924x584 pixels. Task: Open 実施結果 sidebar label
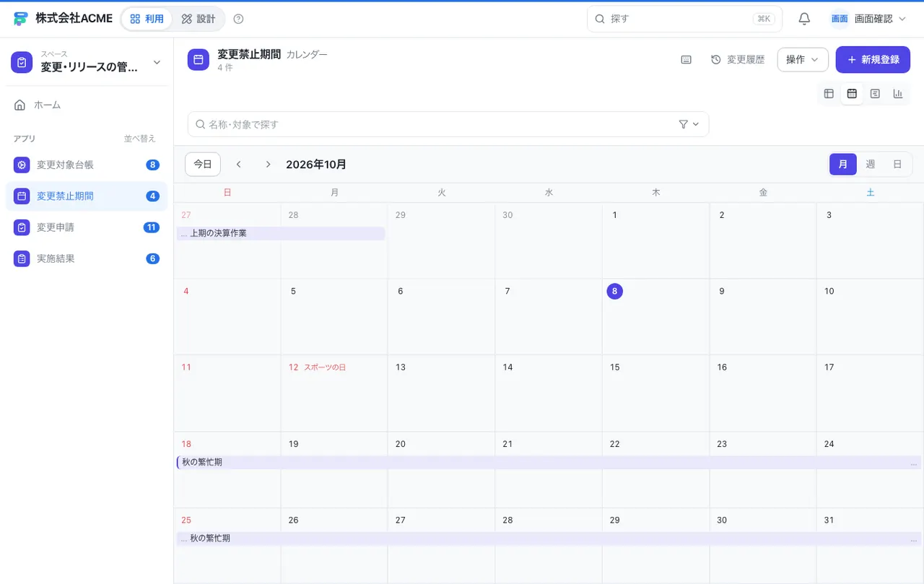point(56,258)
